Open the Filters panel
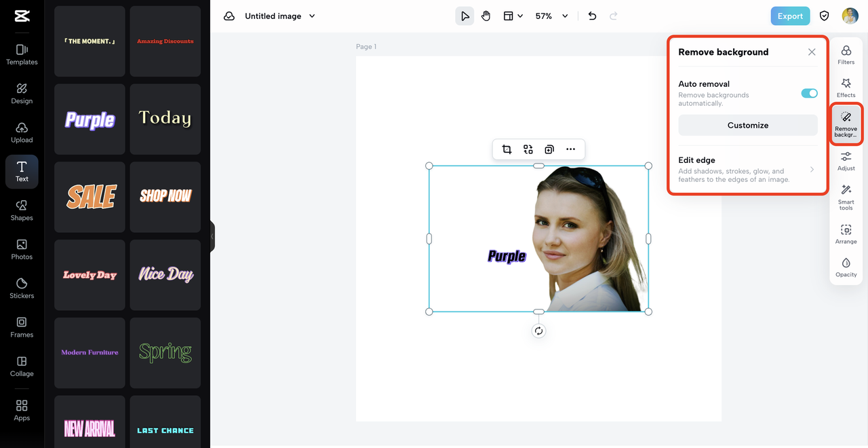 tap(846, 55)
